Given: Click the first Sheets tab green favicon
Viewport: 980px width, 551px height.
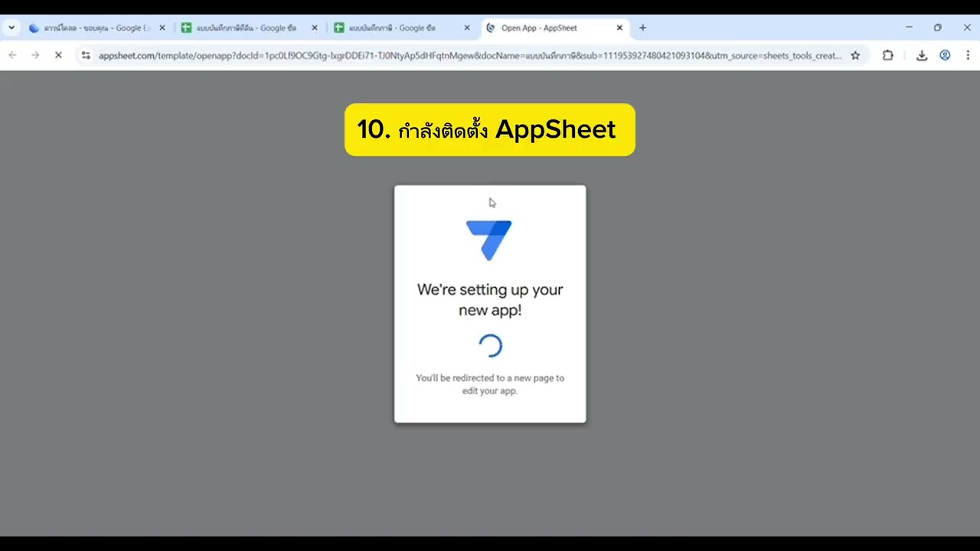Looking at the screenshot, I should [x=186, y=28].
